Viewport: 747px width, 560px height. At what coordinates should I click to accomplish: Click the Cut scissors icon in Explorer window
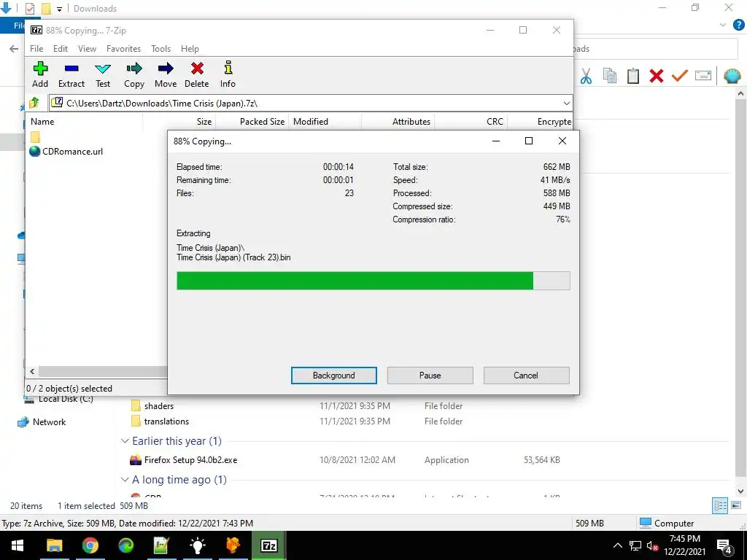(x=586, y=76)
